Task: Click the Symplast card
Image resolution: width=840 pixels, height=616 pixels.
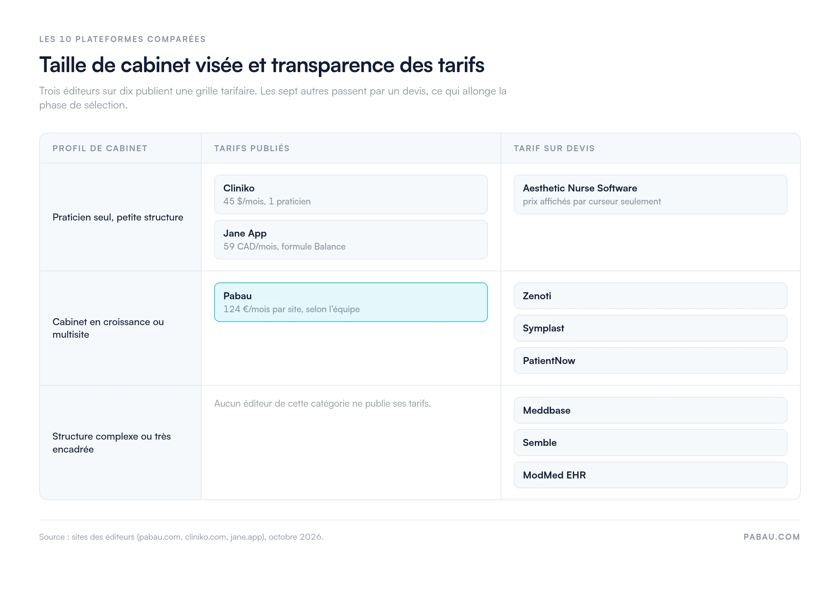Action: coord(650,328)
